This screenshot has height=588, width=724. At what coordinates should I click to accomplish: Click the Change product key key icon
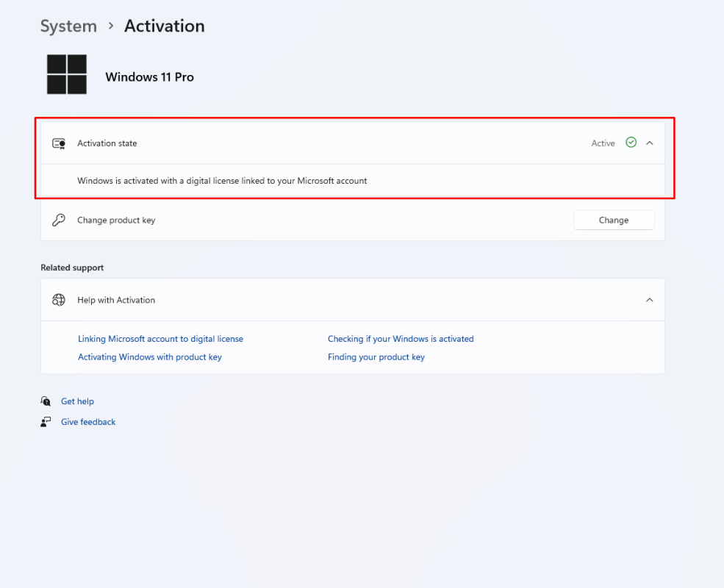point(59,220)
